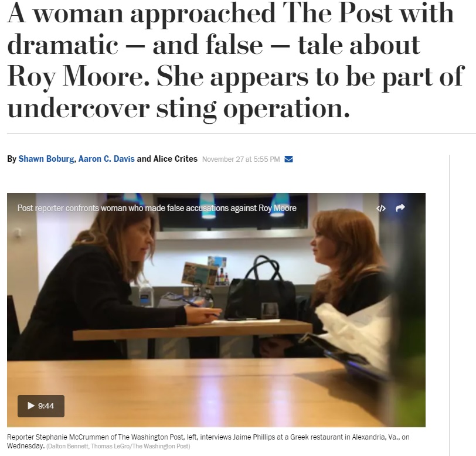Click the Dalton Bennett photo credit text

coord(118,446)
